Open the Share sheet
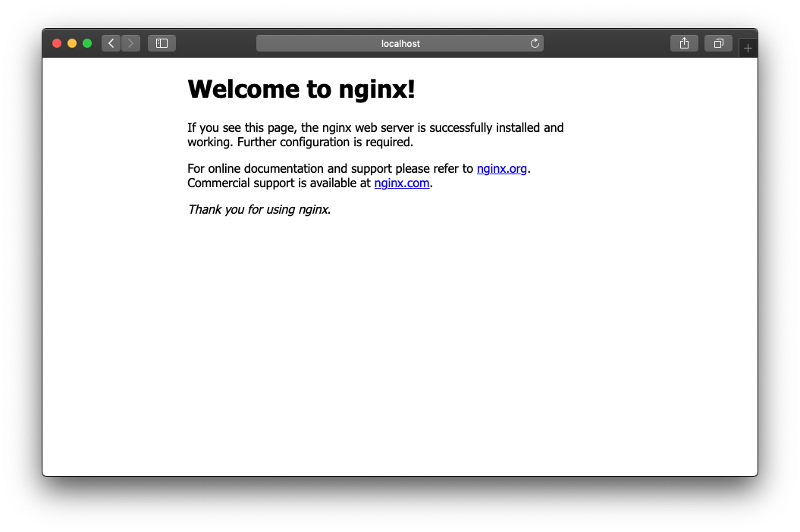This screenshot has width=800, height=532. (x=684, y=43)
